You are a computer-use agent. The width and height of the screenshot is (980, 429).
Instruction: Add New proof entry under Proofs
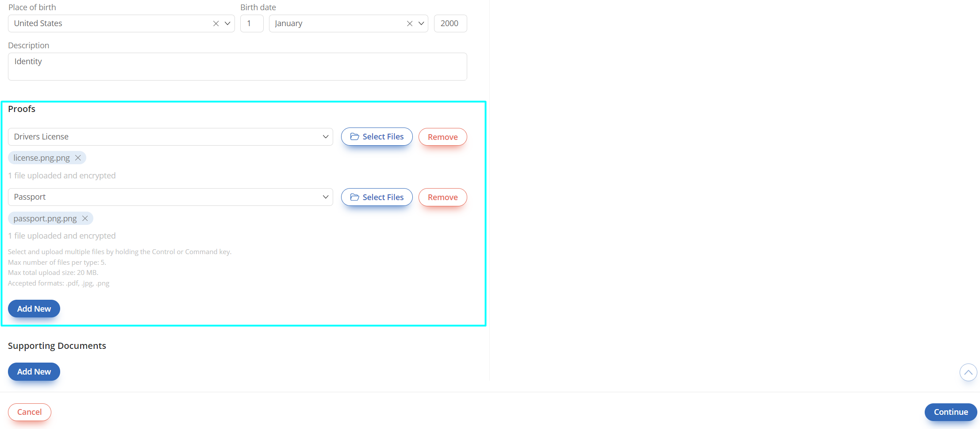34,309
